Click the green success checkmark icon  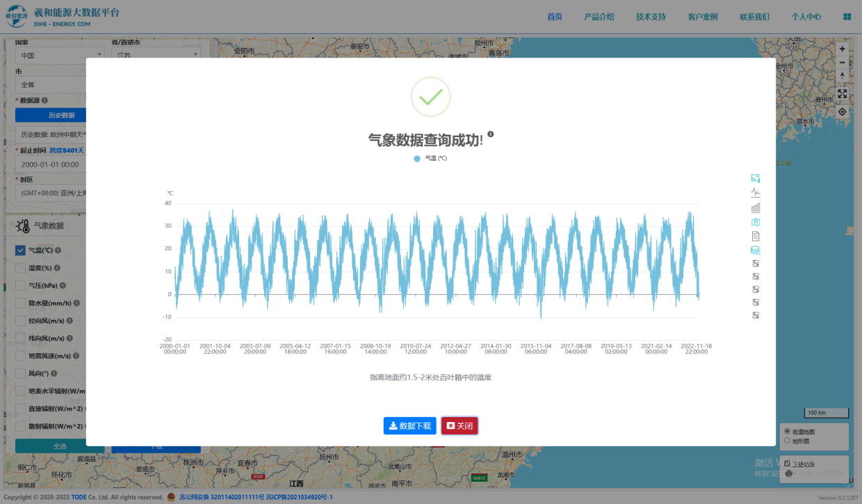click(x=431, y=97)
